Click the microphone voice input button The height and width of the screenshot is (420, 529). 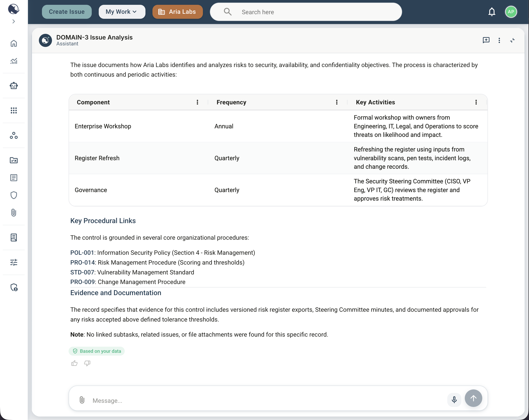pos(454,400)
